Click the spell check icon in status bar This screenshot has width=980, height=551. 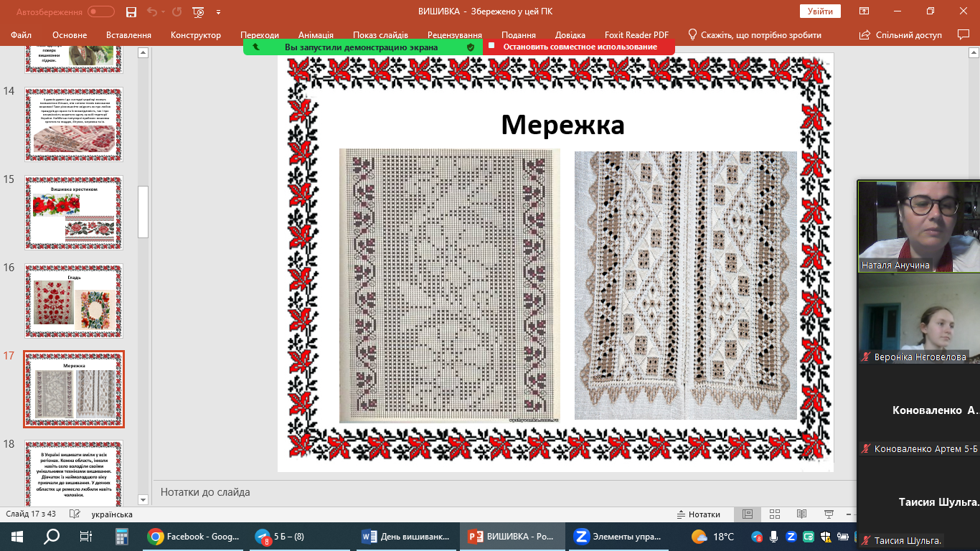tap(74, 514)
